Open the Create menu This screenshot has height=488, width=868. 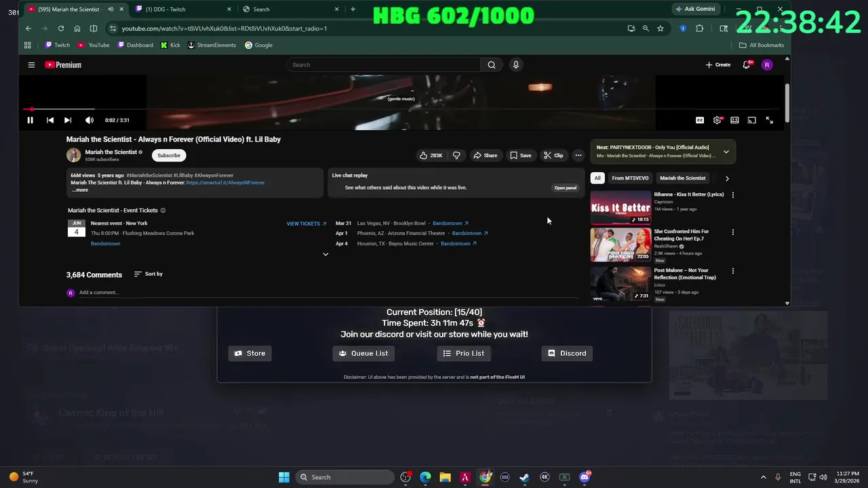pyautogui.click(x=718, y=65)
